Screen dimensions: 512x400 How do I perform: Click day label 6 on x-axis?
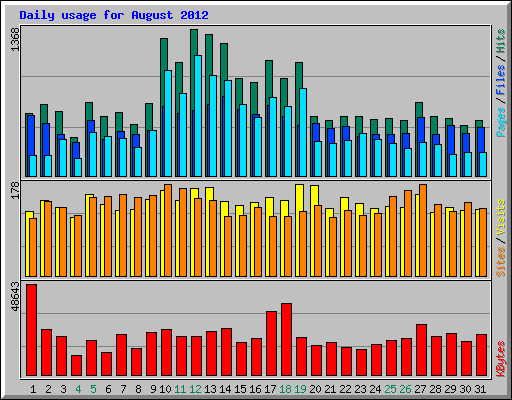click(108, 389)
